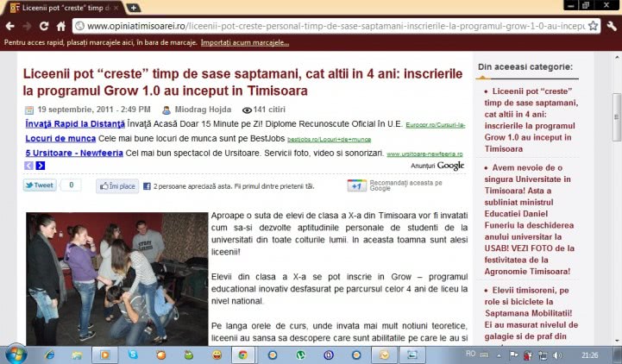Click the RO language indicator
Viewport: 622px width, 364px height.
click(470, 354)
